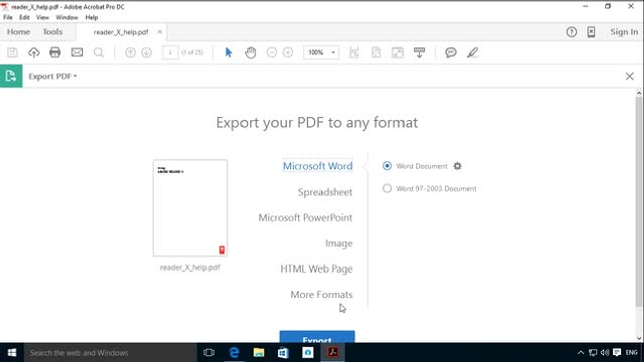Open the Edit menu

[x=24, y=17]
